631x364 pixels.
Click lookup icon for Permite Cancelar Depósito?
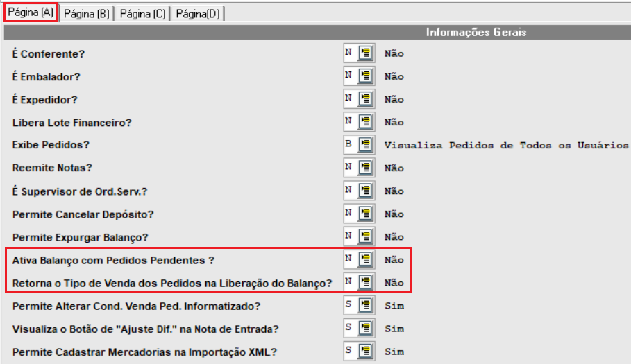coord(367,214)
